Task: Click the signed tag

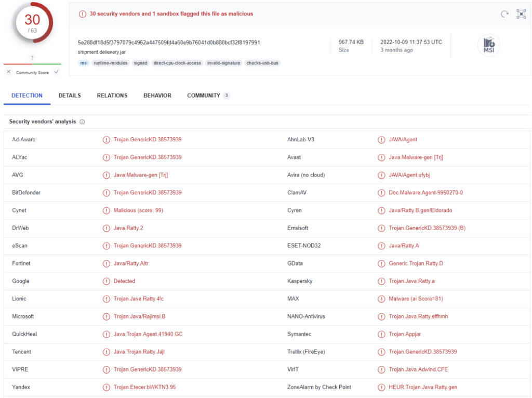Action: (140, 63)
